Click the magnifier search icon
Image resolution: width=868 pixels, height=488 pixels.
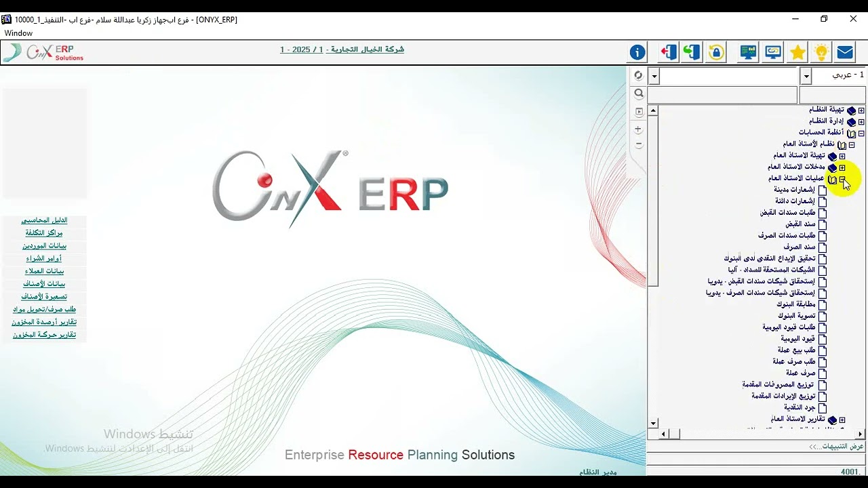tap(638, 94)
